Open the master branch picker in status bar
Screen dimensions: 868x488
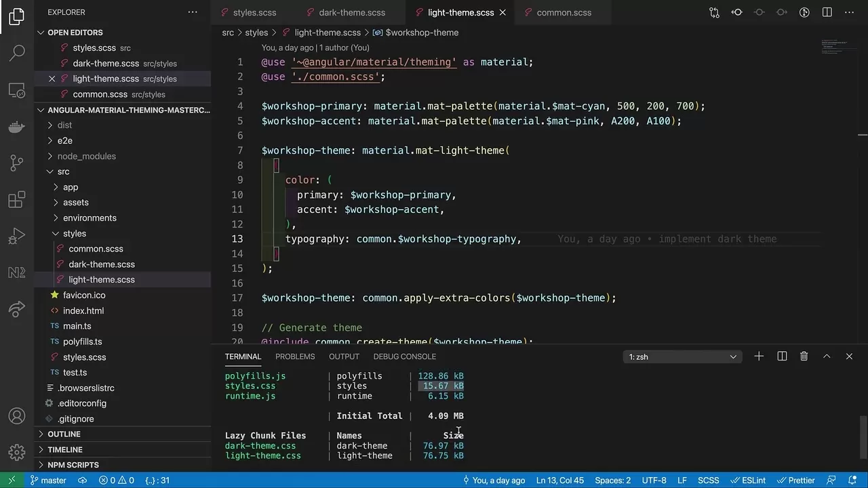47,480
